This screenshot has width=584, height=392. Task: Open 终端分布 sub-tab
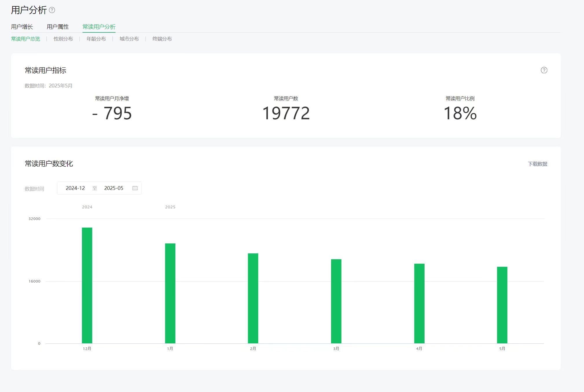(x=162, y=39)
